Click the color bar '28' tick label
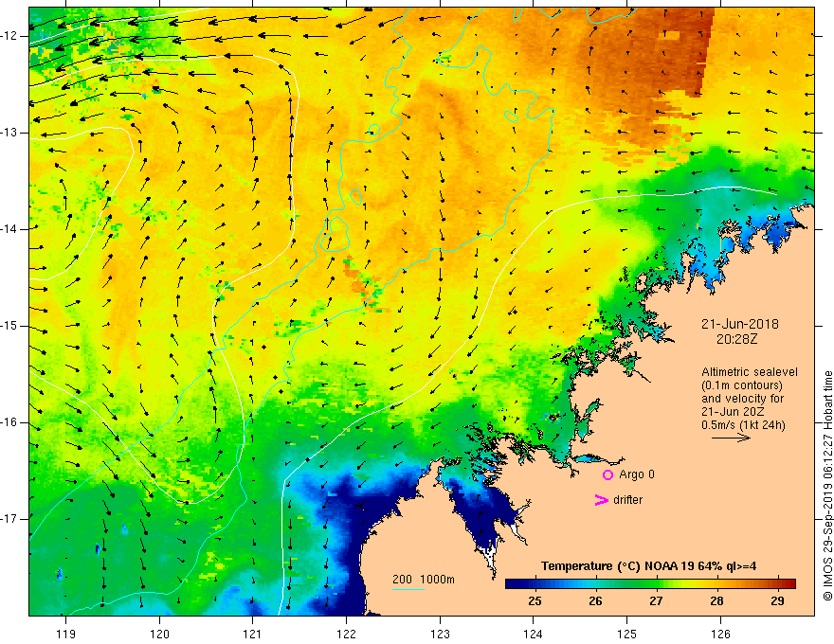The image size is (834, 644). (x=717, y=601)
